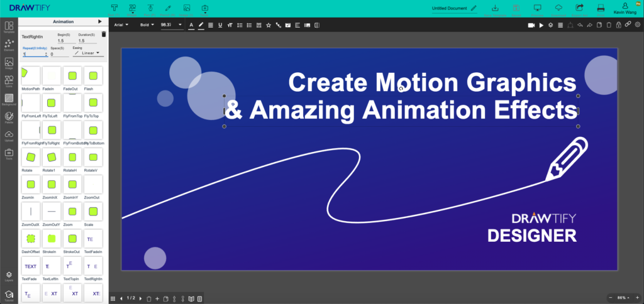The width and height of the screenshot is (644, 304).
Task: Open the Bold font weight dropdown
Action: pyautogui.click(x=147, y=24)
